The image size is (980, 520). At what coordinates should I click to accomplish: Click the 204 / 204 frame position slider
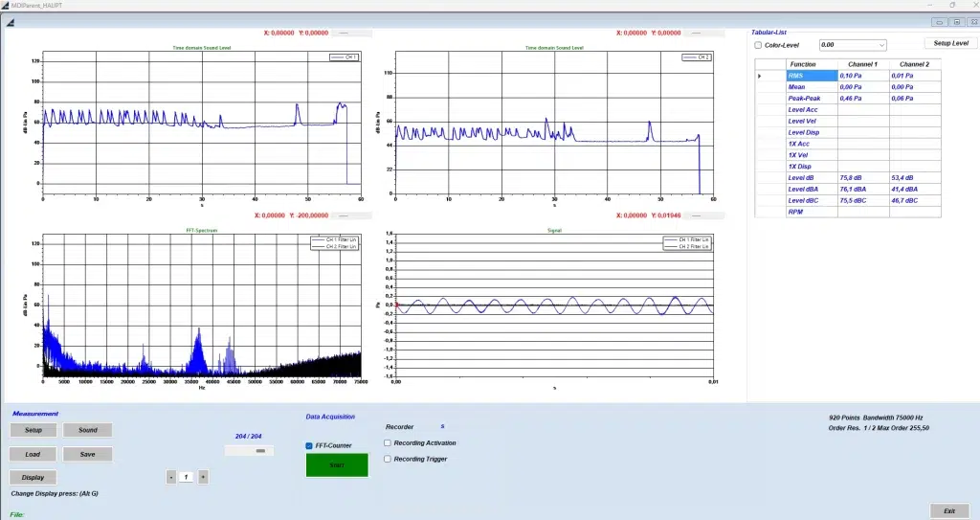tap(249, 450)
